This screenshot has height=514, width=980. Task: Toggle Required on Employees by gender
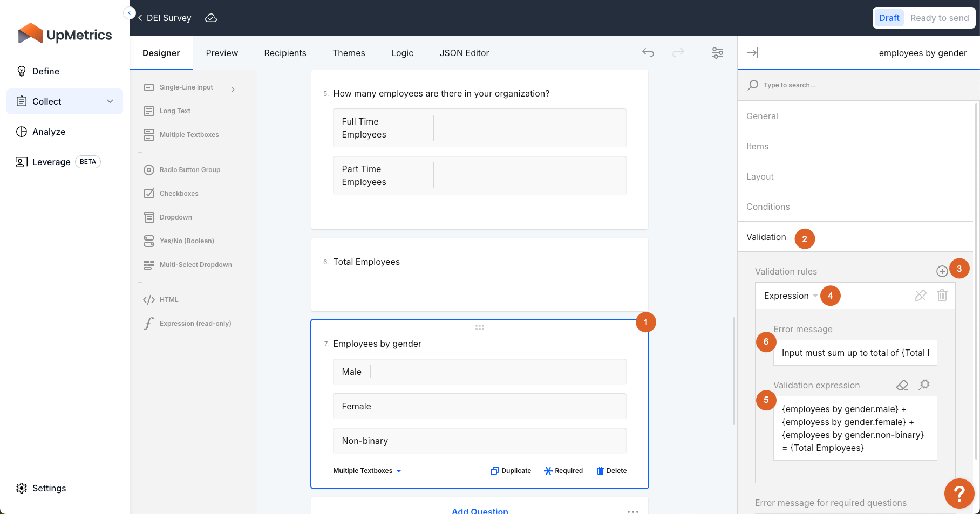[563, 471]
